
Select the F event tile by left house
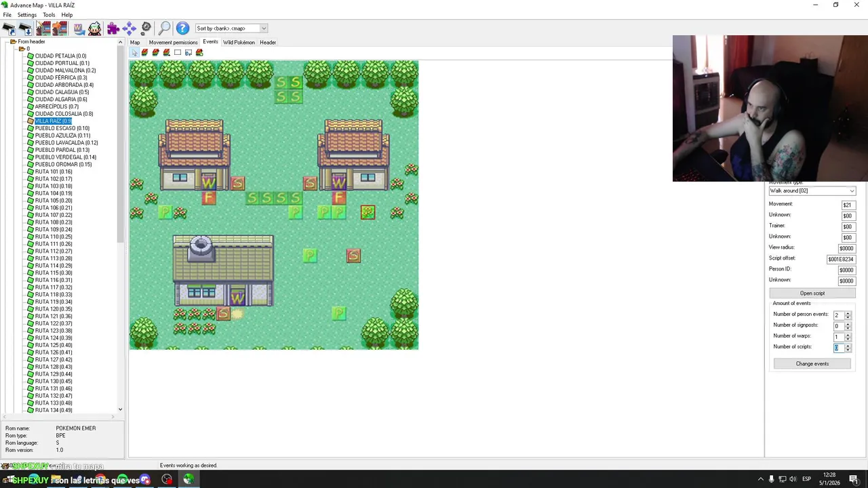point(208,198)
